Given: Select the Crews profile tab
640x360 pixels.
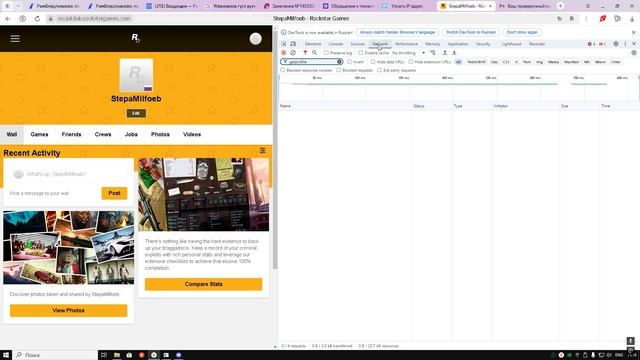Looking at the screenshot, I should [103, 134].
